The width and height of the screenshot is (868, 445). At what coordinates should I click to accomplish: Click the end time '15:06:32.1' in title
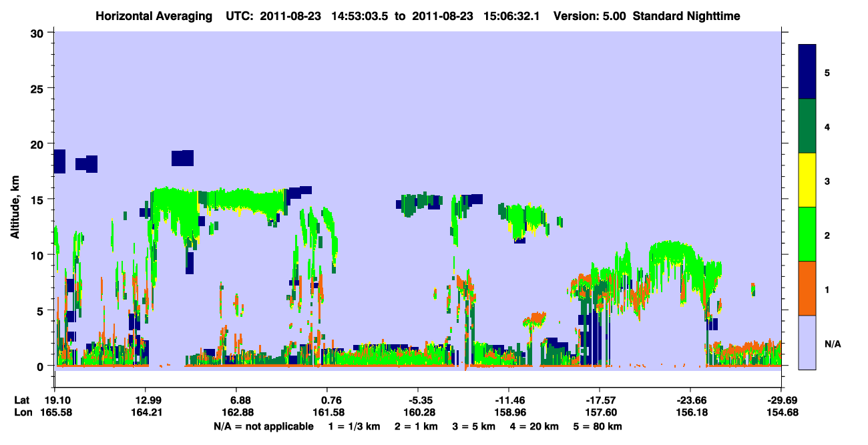pos(513,16)
